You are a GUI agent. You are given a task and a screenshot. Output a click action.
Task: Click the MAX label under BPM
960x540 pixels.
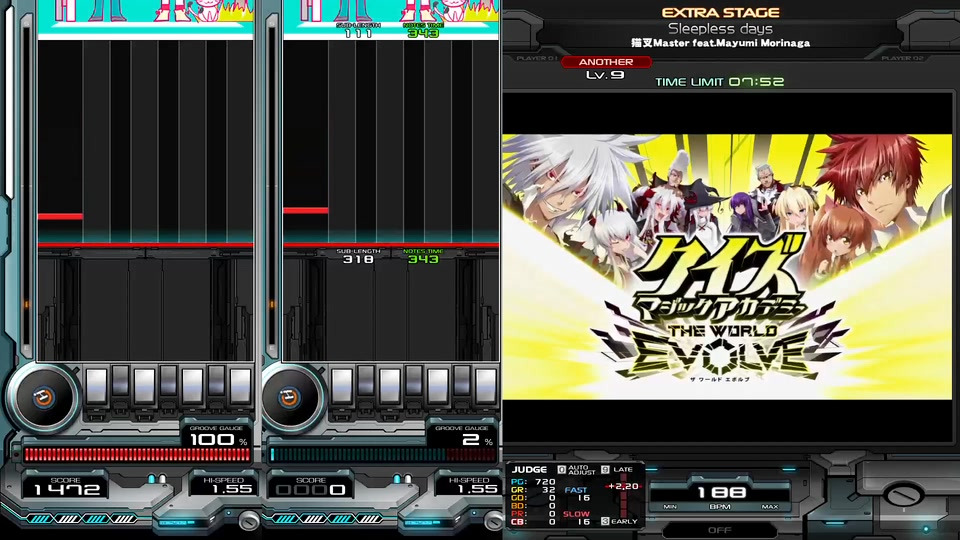(x=770, y=507)
